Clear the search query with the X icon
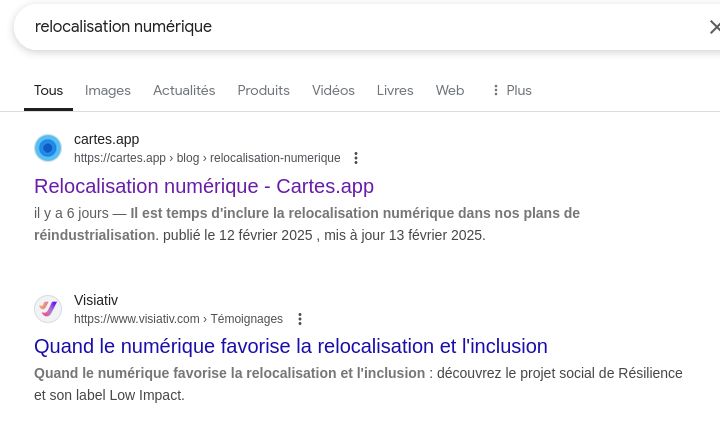 tap(714, 27)
